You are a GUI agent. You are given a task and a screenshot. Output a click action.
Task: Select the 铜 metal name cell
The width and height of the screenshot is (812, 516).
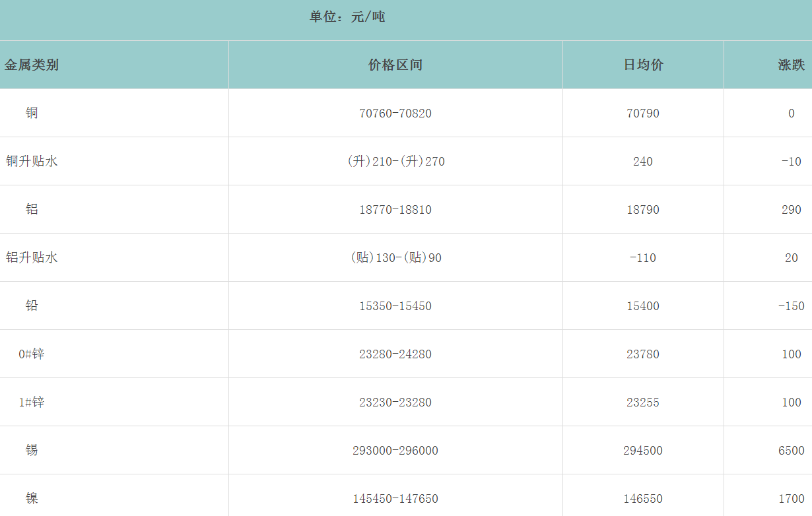click(32, 113)
